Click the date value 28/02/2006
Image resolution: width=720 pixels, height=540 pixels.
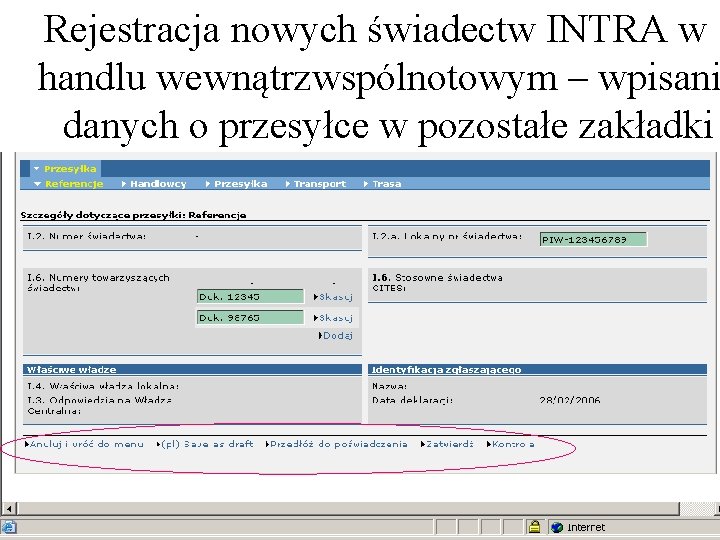click(x=570, y=400)
